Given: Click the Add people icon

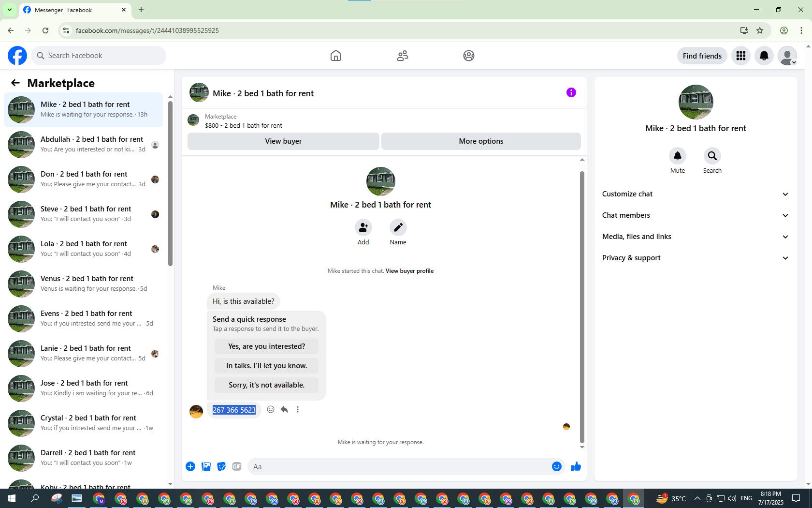Looking at the screenshot, I should (363, 227).
